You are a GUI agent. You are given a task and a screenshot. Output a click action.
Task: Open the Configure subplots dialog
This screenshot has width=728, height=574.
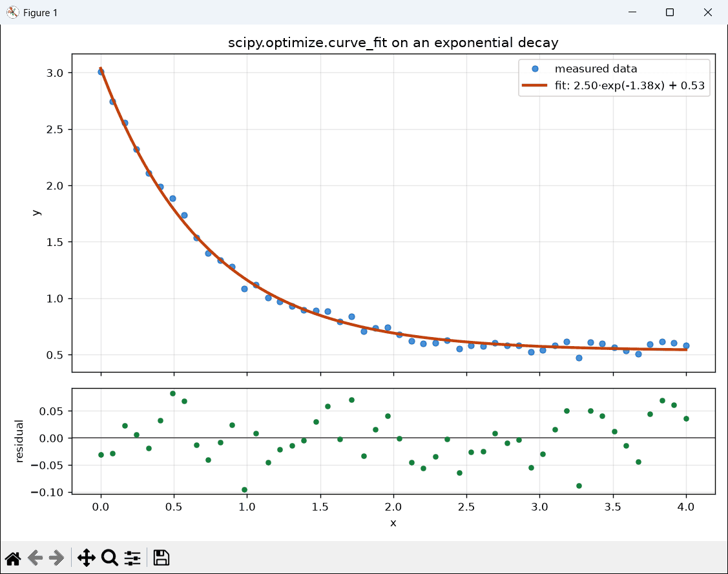[132, 558]
